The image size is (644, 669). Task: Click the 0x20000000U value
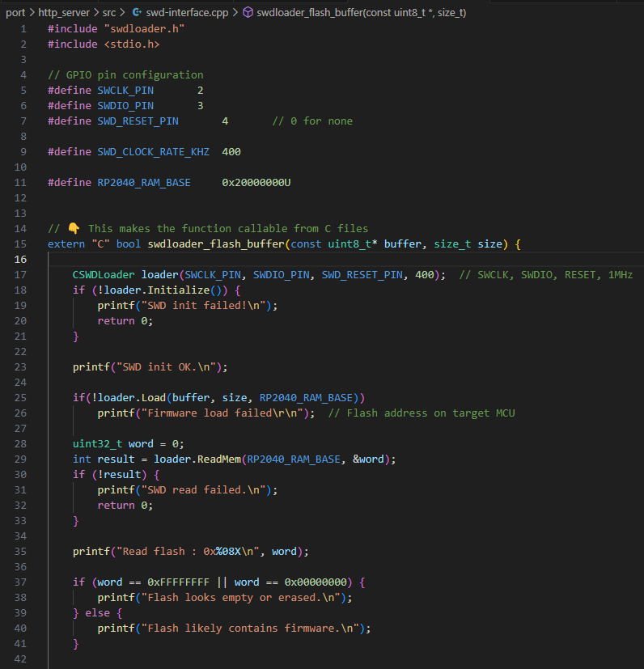pos(256,183)
